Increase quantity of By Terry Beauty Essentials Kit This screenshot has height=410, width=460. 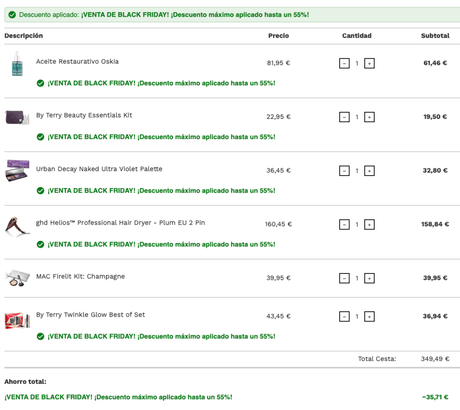369,117
